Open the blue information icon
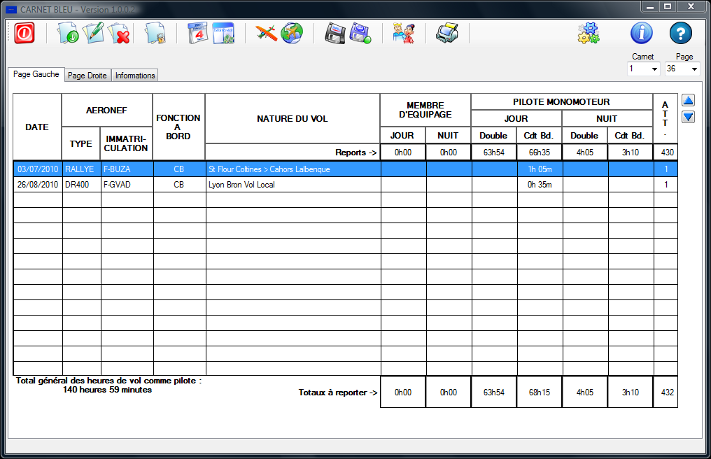 642,33
